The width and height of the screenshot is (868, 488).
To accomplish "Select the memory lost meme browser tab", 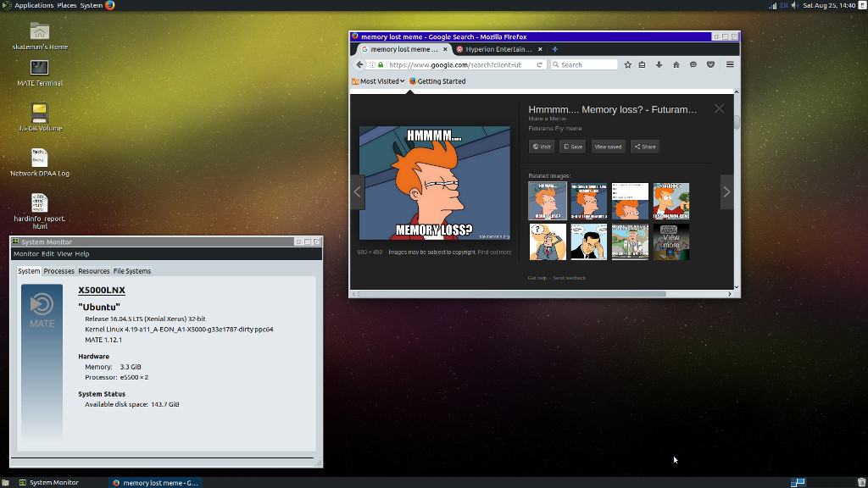I will click(404, 49).
